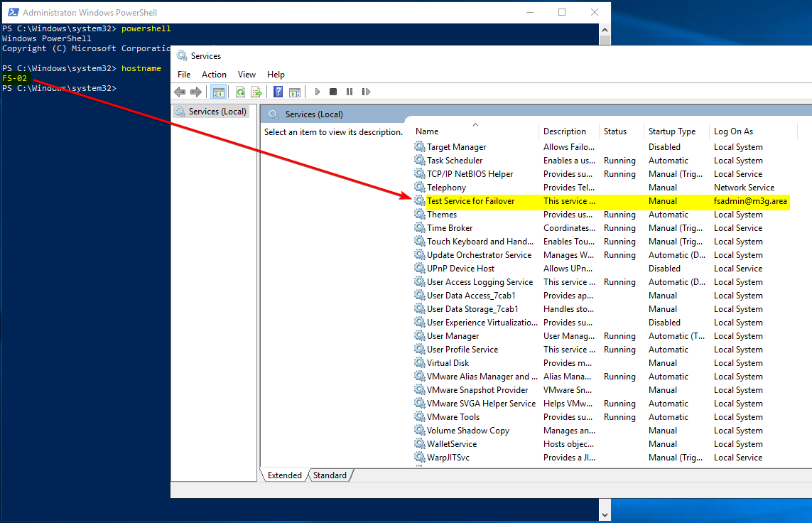The image size is (812, 523).
Task: Select VMware Alias Manager and ... service
Action: [x=482, y=377]
